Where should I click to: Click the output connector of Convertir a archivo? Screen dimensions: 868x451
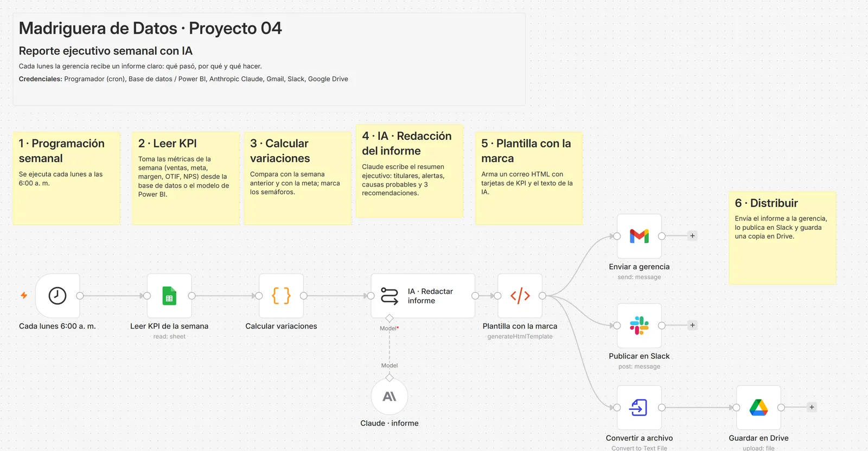661,407
